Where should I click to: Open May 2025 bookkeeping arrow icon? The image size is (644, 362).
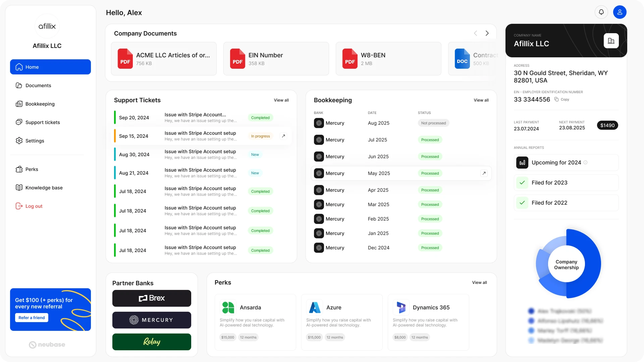coord(484,173)
